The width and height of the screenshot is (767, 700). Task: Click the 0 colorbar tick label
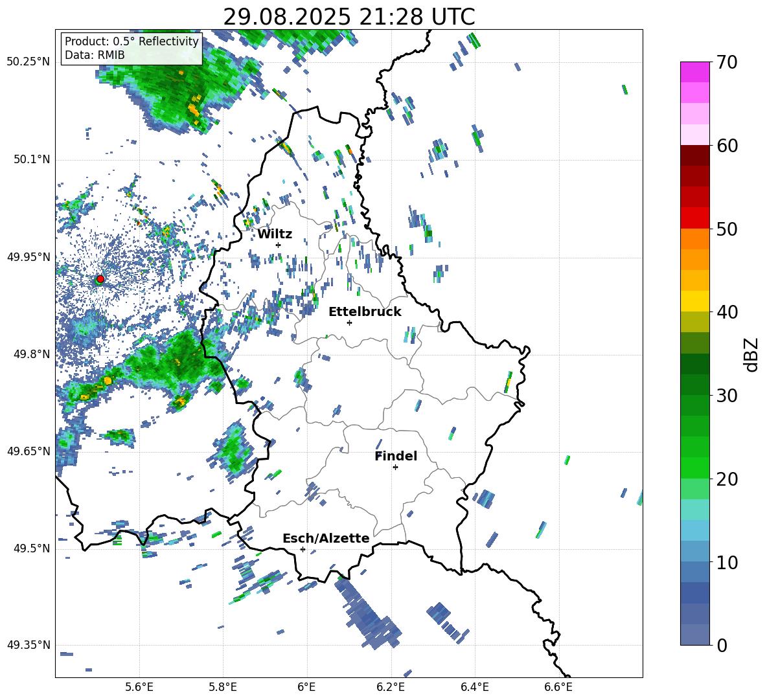click(x=721, y=645)
